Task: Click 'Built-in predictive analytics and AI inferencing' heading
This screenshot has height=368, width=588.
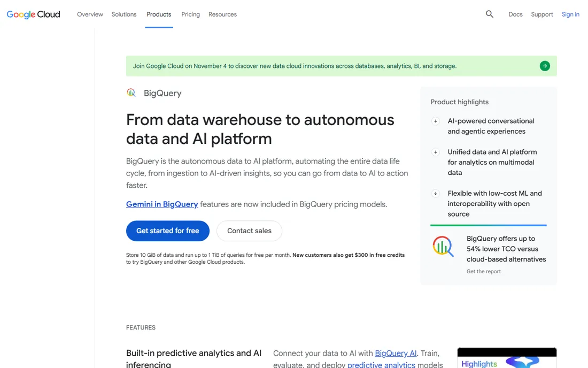Action: [194, 358]
